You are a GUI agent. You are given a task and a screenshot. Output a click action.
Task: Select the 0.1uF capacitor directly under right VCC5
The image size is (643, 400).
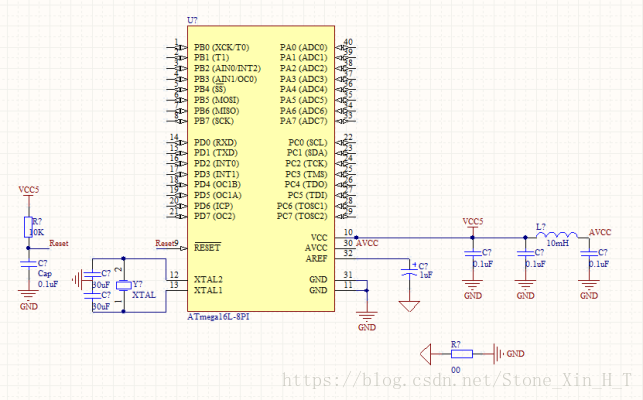473,254
